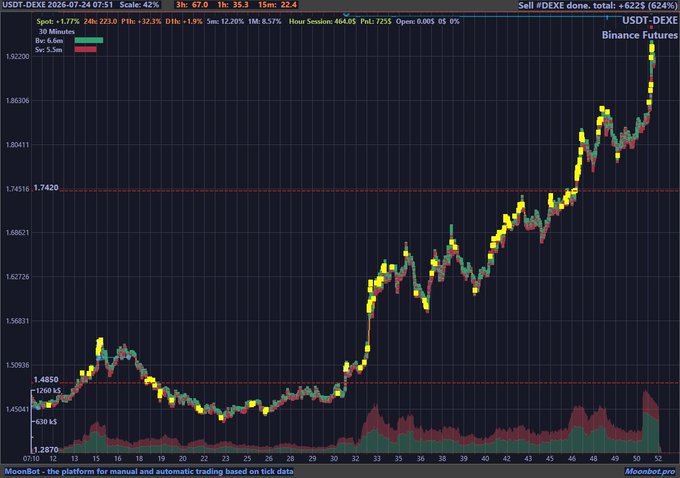Click the '1.4850' level price label

click(x=46, y=380)
